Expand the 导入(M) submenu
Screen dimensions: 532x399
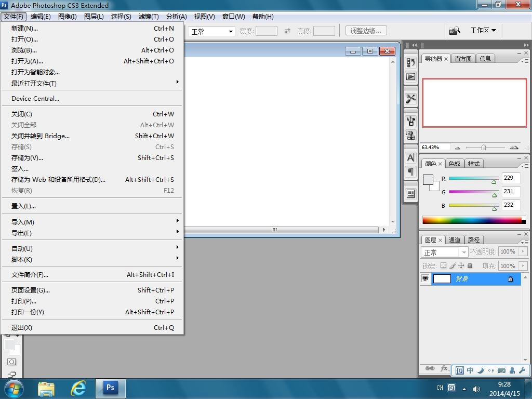point(92,222)
